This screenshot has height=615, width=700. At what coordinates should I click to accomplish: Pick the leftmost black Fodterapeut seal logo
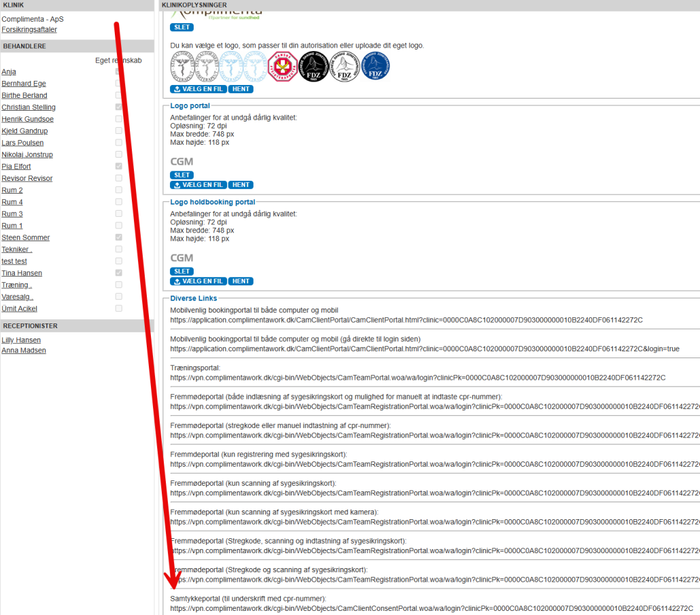click(183, 67)
